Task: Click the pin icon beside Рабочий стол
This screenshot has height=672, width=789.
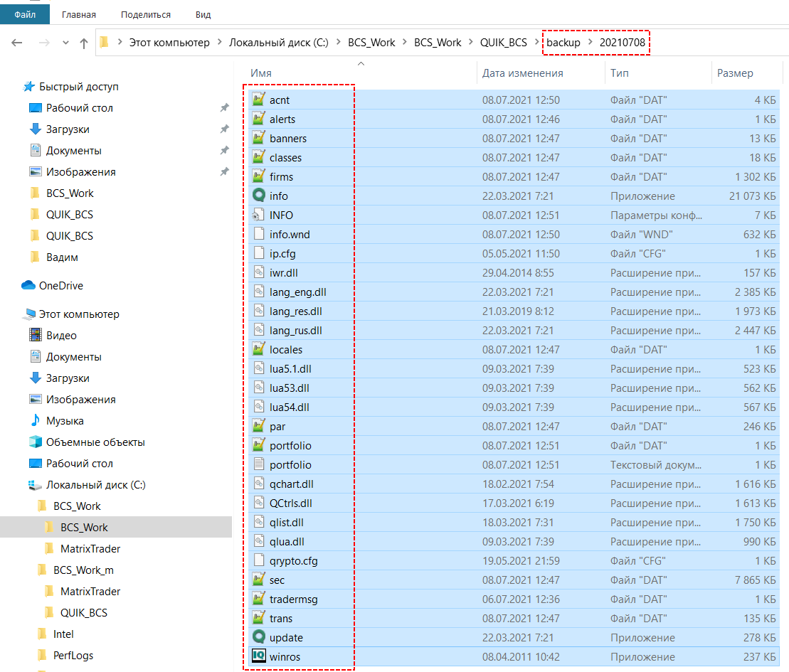Action: pyautogui.click(x=224, y=107)
